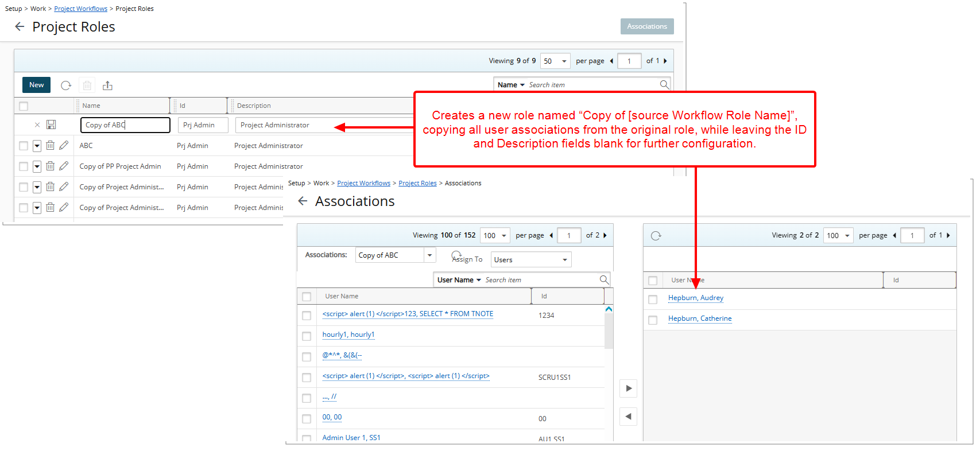Expand the Copy of PP Project Admin row dropdown
The image size is (980, 451).
[37, 166]
